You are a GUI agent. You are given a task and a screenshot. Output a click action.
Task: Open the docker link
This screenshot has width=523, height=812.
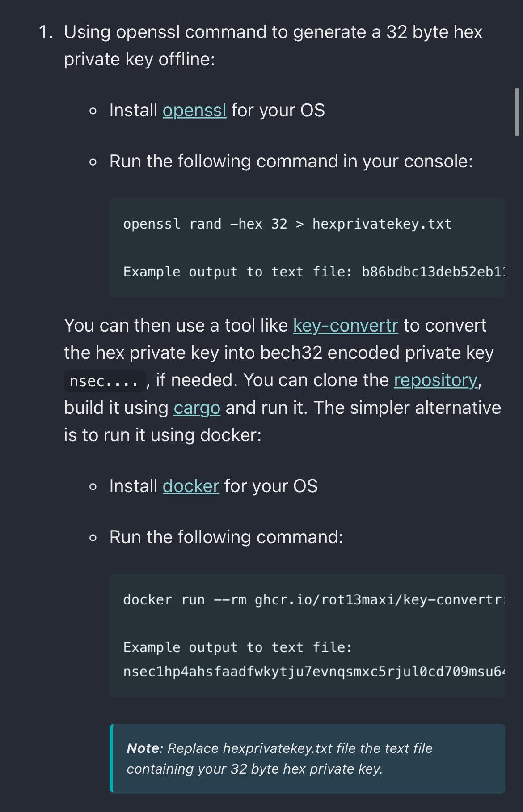(x=191, y=486)
